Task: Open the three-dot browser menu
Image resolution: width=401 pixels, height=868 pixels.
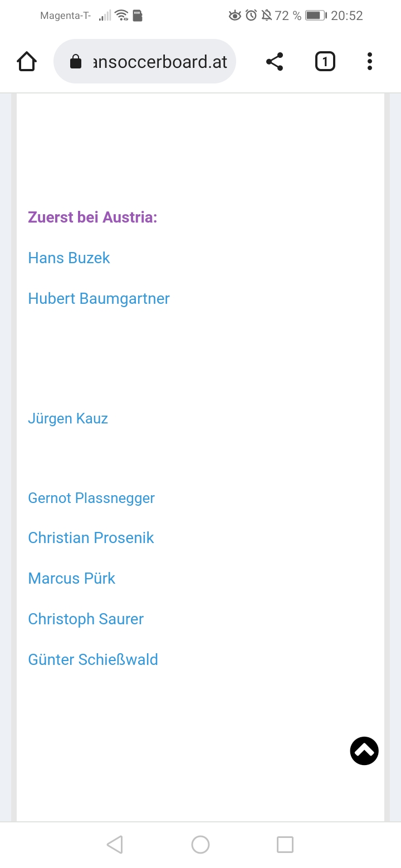Action: [370, 61]
